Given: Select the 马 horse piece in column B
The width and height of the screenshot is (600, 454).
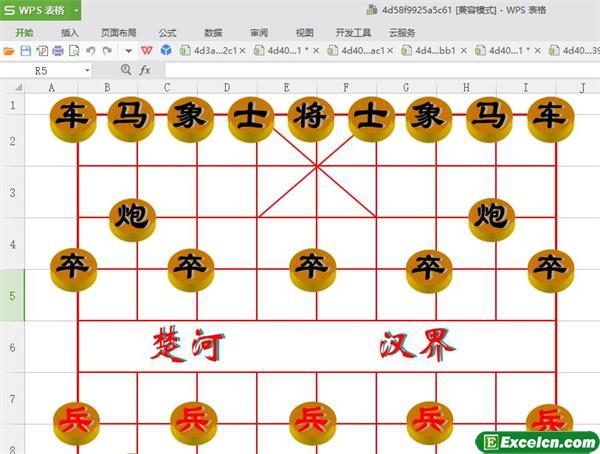Looking at the screenshot, I should tap(131, 119).
